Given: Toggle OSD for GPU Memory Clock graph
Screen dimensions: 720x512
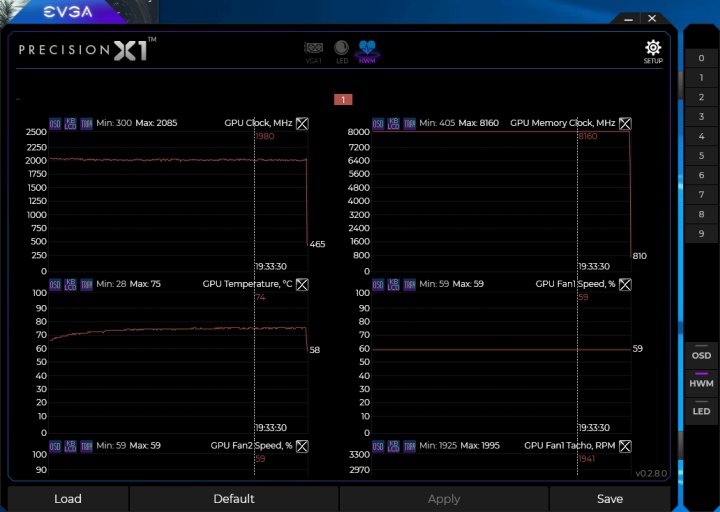Looking at the screenshot, I should tap(378, 124).
